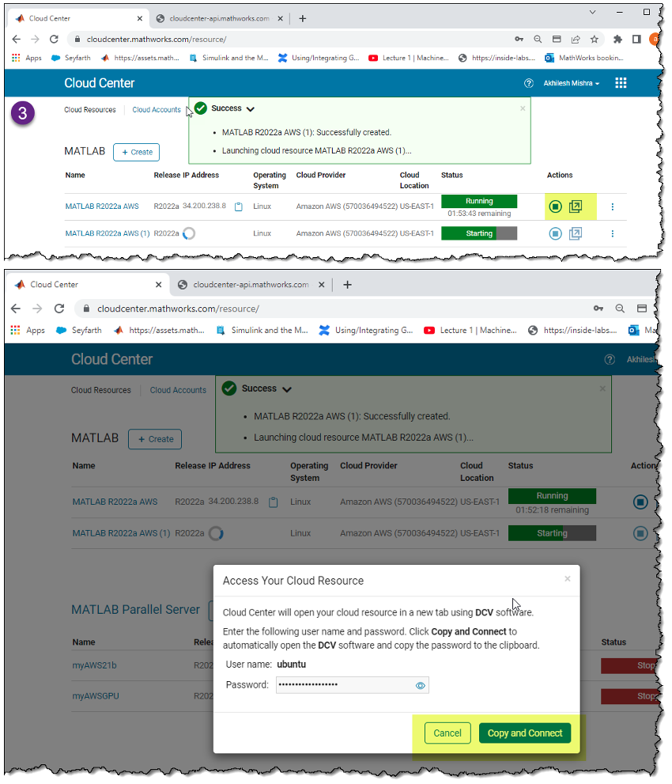Open the three-dot actions menu for MATLAB R2022a AWS (1)

point(612,233)
